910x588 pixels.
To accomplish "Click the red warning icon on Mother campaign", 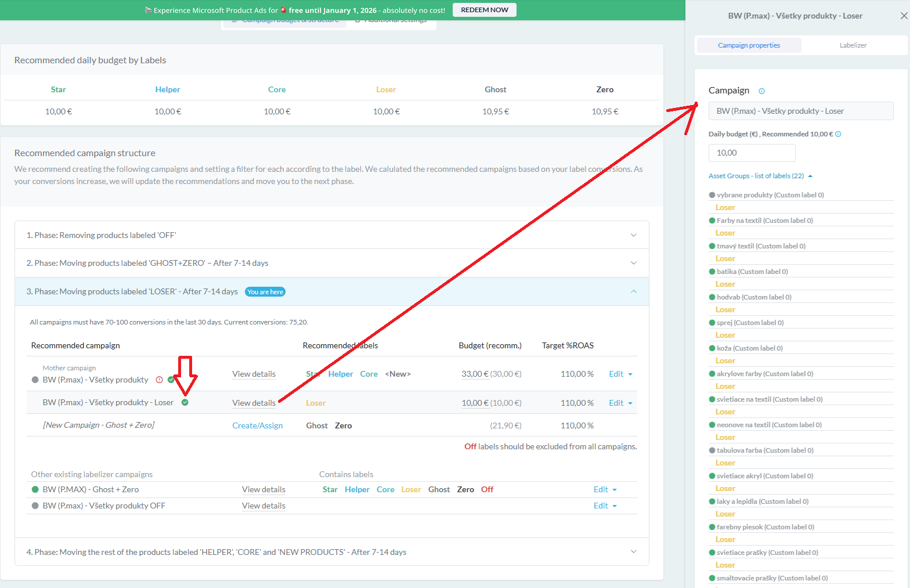I will [160, 380].
